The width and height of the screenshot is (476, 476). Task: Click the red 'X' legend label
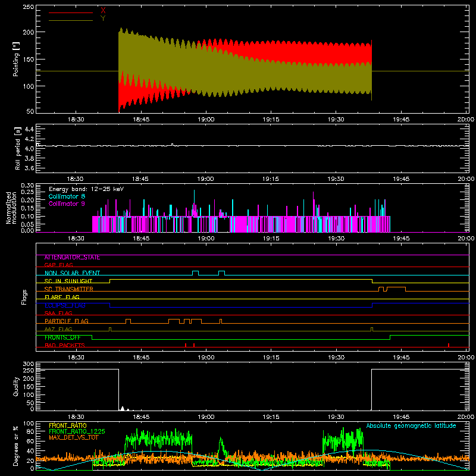(x=103, y=11)
